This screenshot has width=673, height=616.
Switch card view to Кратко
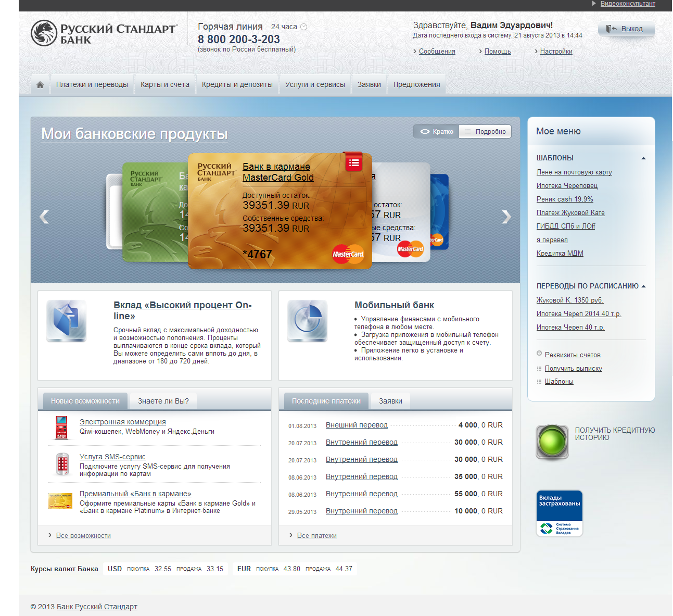436,132
